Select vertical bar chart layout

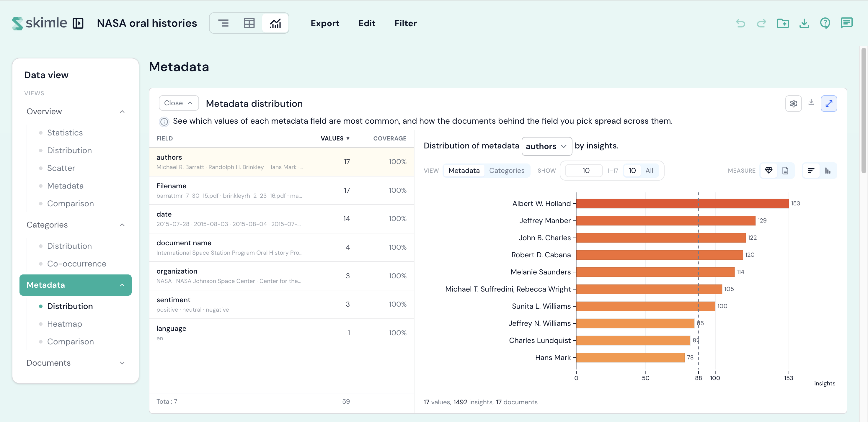[828, 170]
